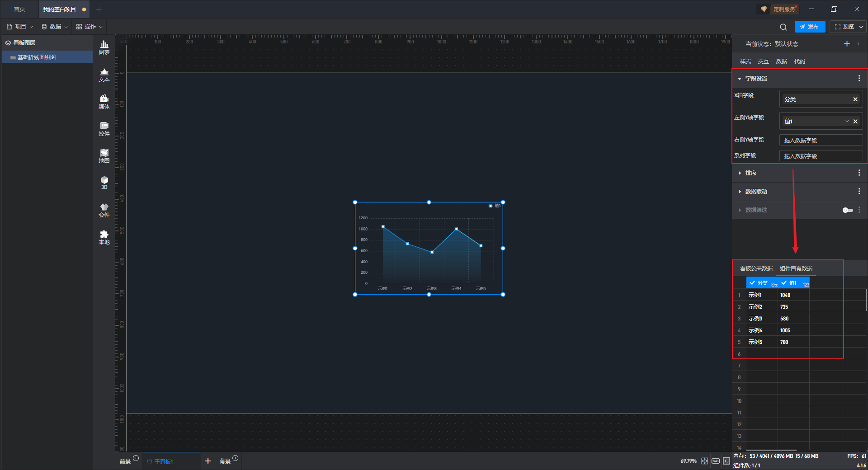This screenshot has width=868, height=470.
Task: Click the keyboard shortcuts icon in status bar
Action: pyautogui.click(x=716, y=461)
